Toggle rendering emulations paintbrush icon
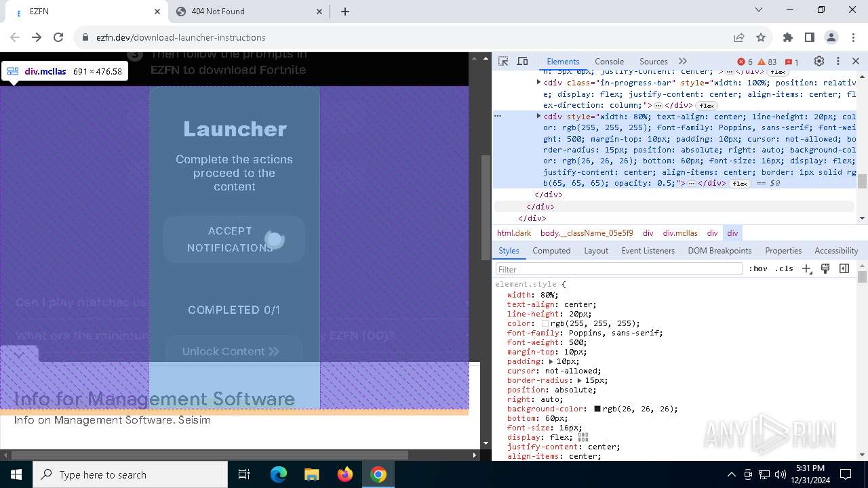Viewport: 868px width, 488px height. pos(825,268)
